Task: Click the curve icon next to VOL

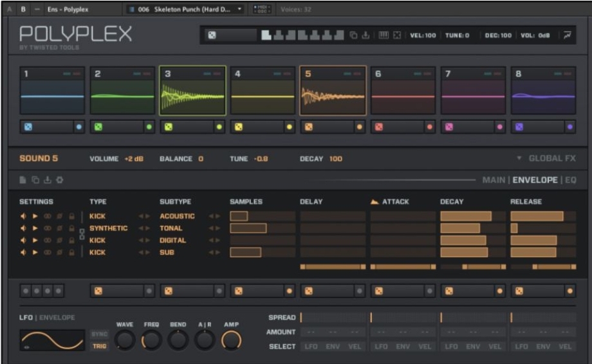Action: [567, 35]
